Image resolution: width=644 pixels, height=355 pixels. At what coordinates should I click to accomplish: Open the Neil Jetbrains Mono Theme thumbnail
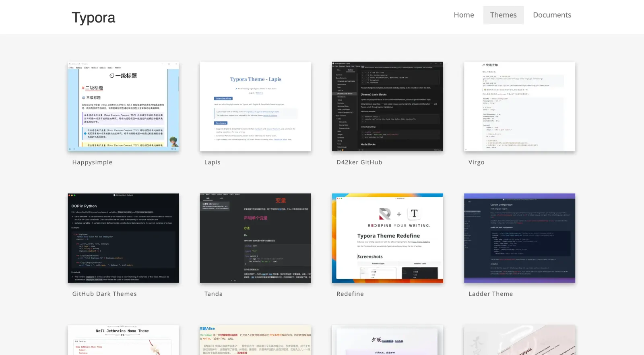point(123,340)
